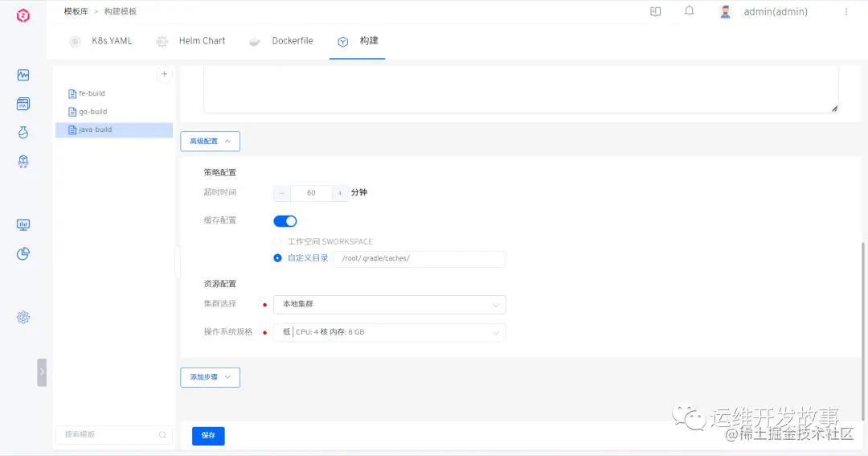Click the go-build file icon
This screenshot has height=456, width=868.
[72, 112]
